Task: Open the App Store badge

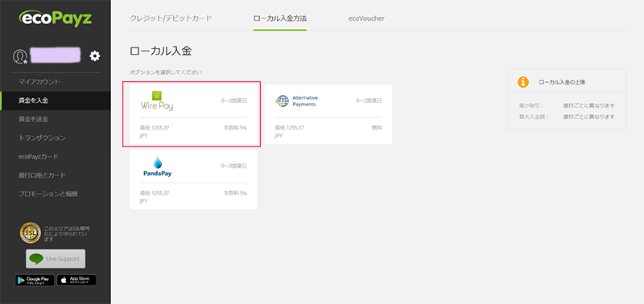Action: click(x=76, y=280)
